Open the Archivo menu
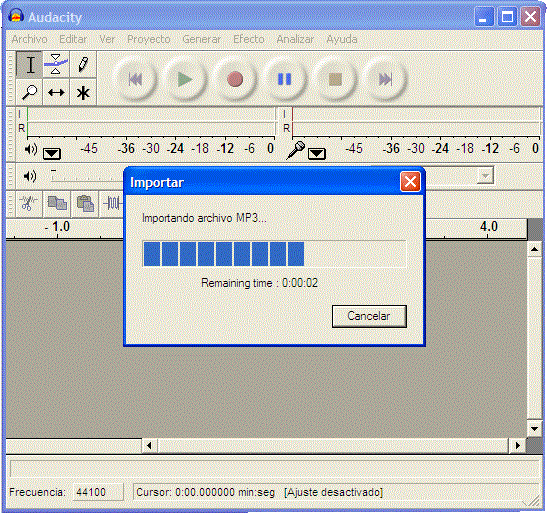This screenshot has height=513, width=547. point(29,39)
